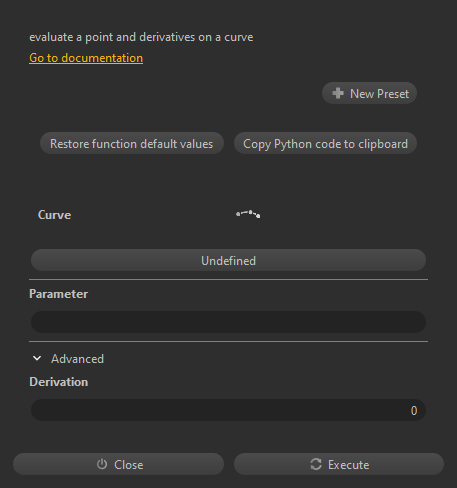Viewport: 457px width, 488px height.
Task: Click the Derivation value field
Action: pyautogui.click(x=228, y=410)
